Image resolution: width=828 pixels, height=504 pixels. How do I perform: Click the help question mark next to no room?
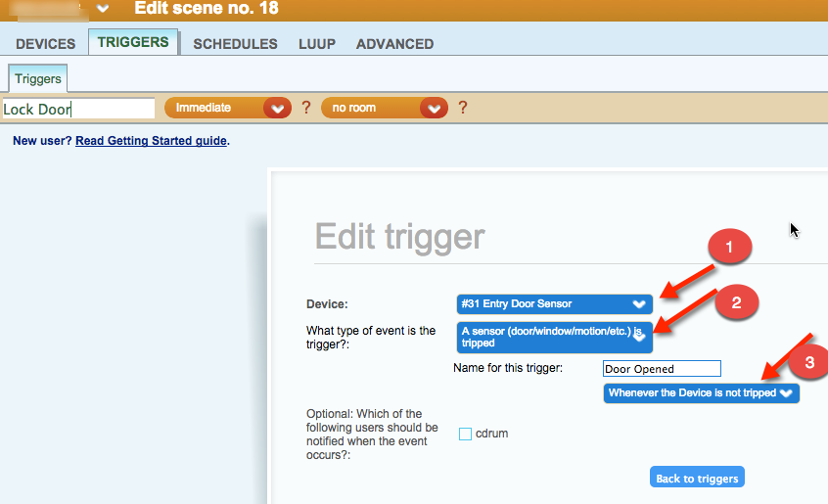click(x=463, y=108)
